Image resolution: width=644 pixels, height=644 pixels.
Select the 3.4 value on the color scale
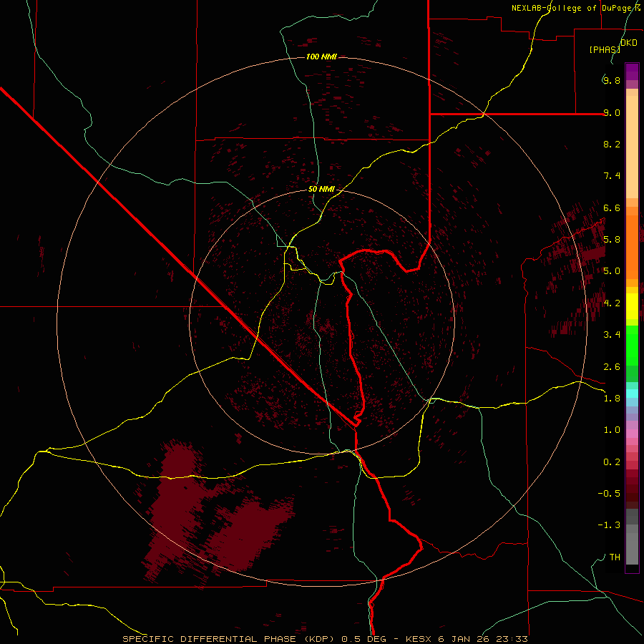(612, 335)
